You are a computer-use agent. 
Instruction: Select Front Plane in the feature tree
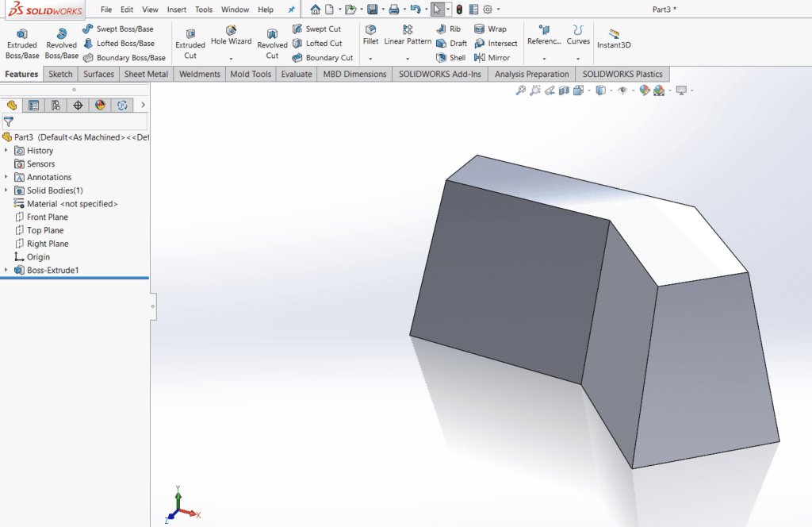47,217
